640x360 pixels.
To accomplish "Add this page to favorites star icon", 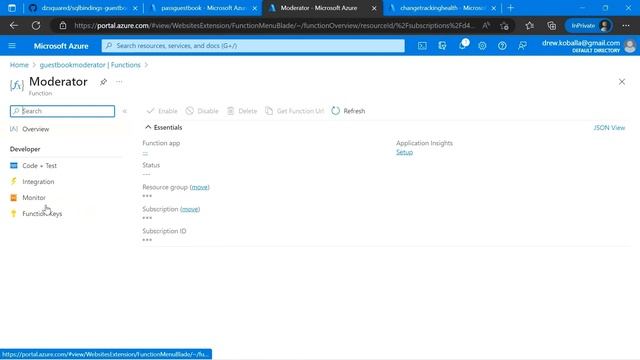I will click(504, 26).
